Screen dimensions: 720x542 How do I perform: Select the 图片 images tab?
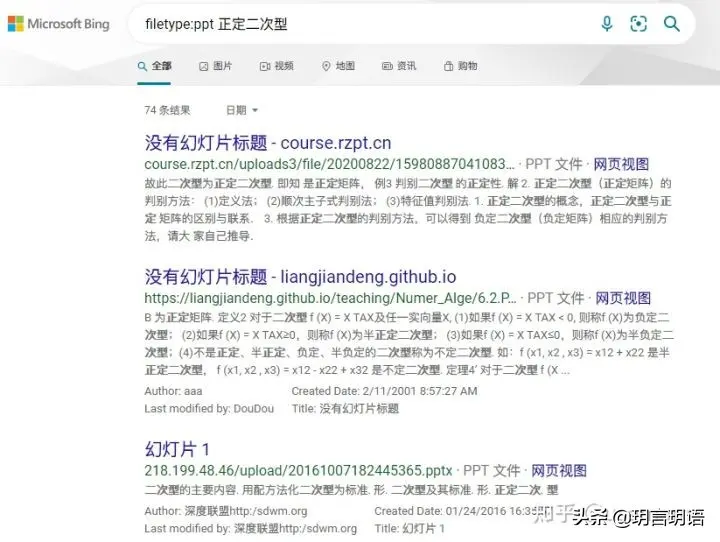pyautogui.click(x=215, y=66)
